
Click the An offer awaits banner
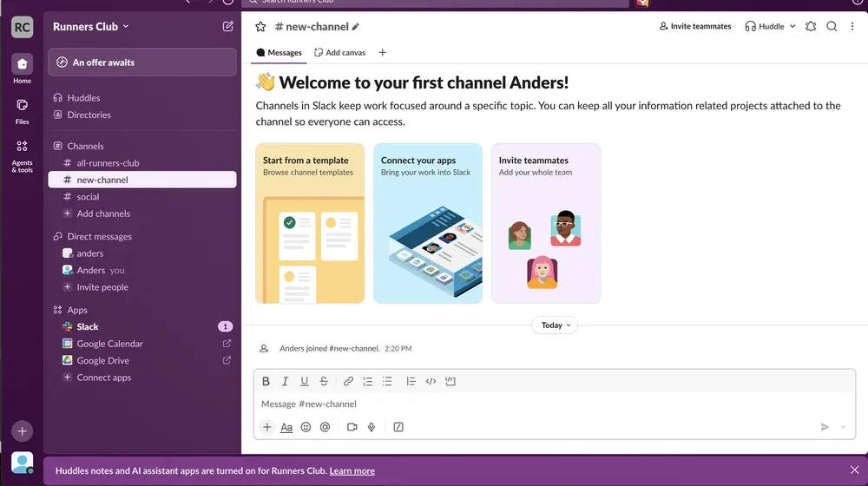[x=142, y=62]
